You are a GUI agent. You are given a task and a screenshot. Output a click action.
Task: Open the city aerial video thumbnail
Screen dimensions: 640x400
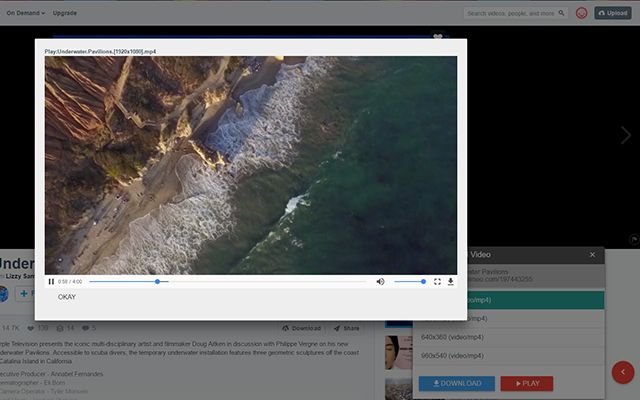[x=399, y=389]
